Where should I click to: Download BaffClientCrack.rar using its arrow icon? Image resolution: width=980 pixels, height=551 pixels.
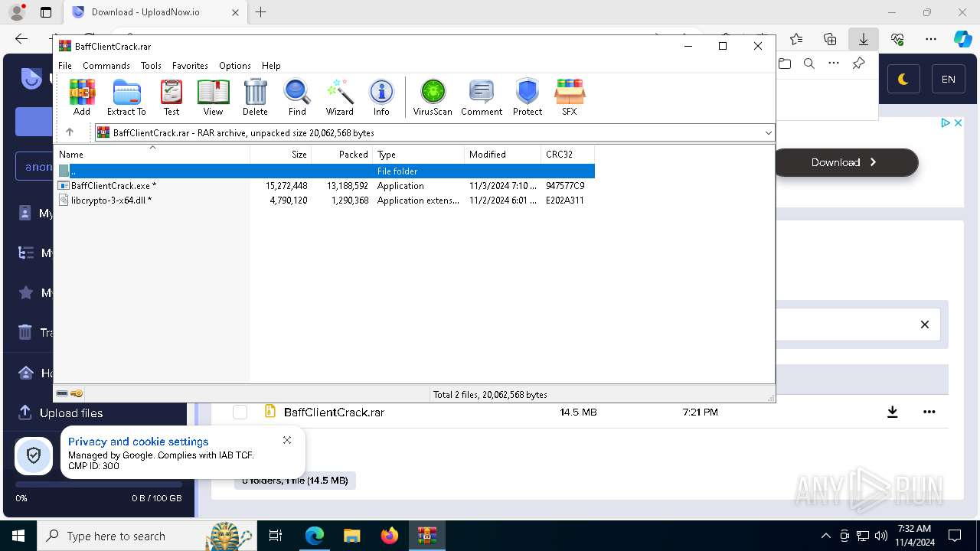(x=893, y=412)
